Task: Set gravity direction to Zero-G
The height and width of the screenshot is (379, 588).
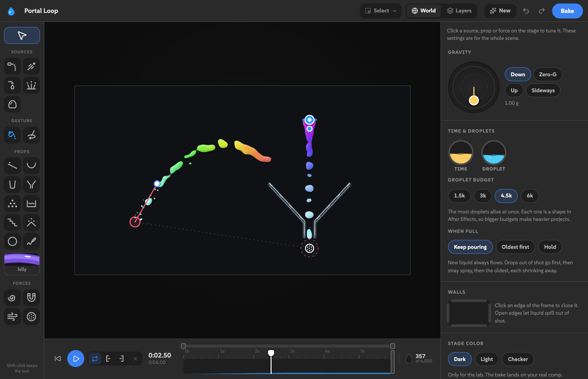Action: 548,74
